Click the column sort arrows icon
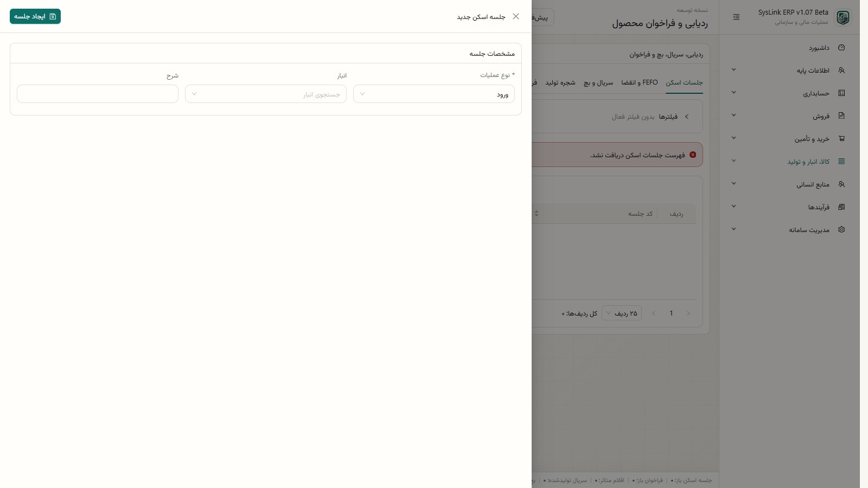868x488 pixels. [x=537, y=214]
